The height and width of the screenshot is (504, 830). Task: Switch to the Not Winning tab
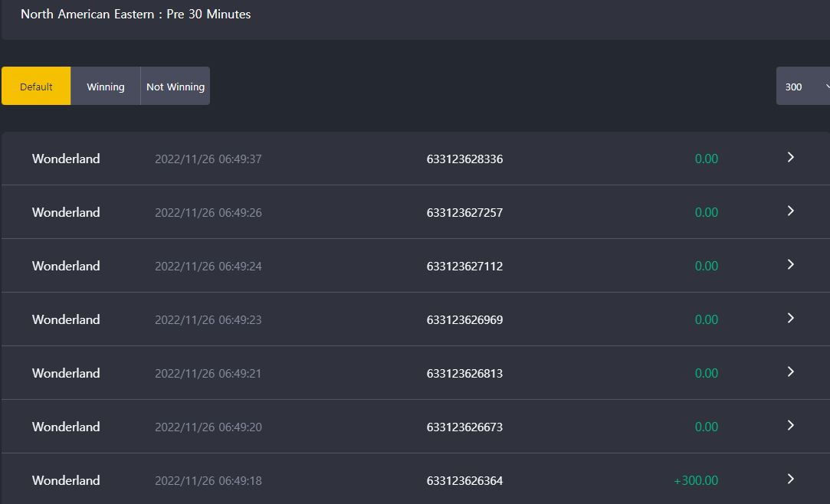click(x=176, y=87)
